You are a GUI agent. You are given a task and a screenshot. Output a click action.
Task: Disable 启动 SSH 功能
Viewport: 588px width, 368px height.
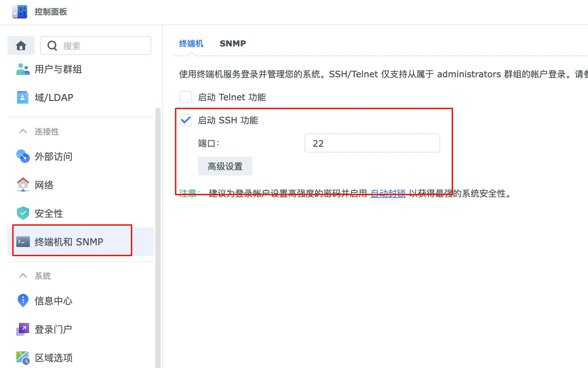click(x=185, y=120)
